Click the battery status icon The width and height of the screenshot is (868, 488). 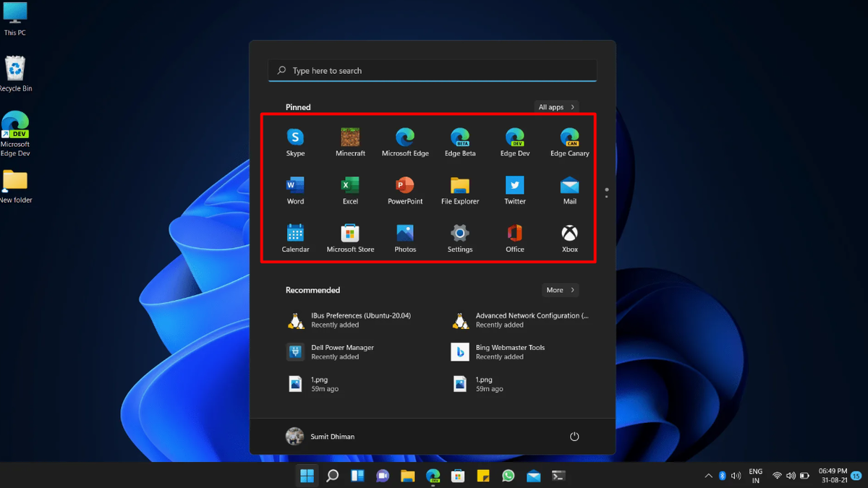pyautogui.click(x=804, y=476)
